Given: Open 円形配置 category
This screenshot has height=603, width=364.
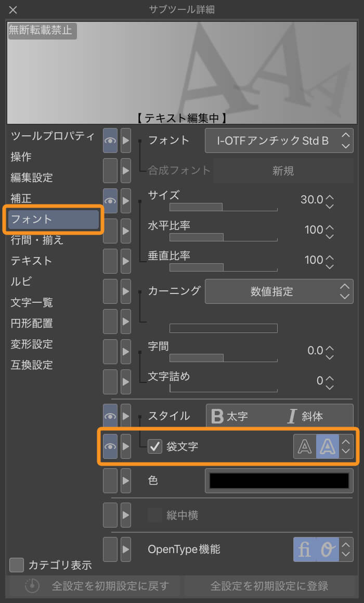Looking at the screenshot, I should click(x=32, y=323).
